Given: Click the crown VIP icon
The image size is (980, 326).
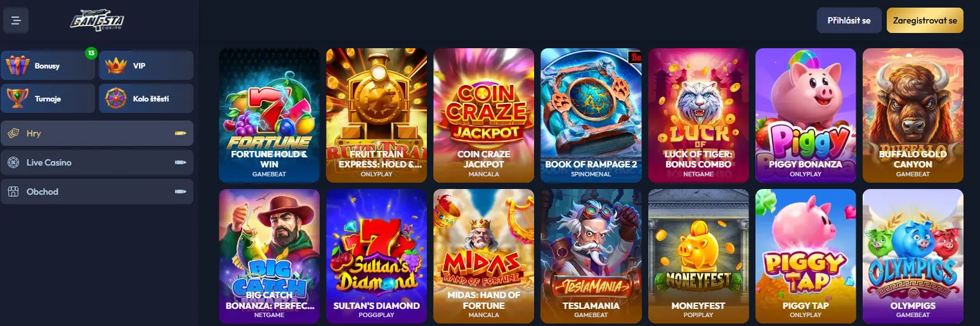Looking at the screenshot, I should [x=117, y=65].
